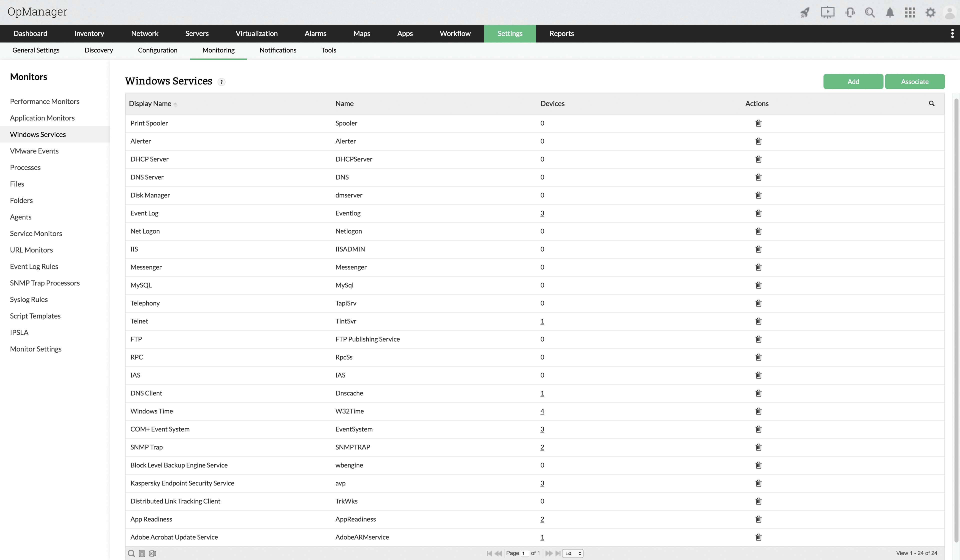
Task: Click the page number input field
Action: [x=524, y=553]
